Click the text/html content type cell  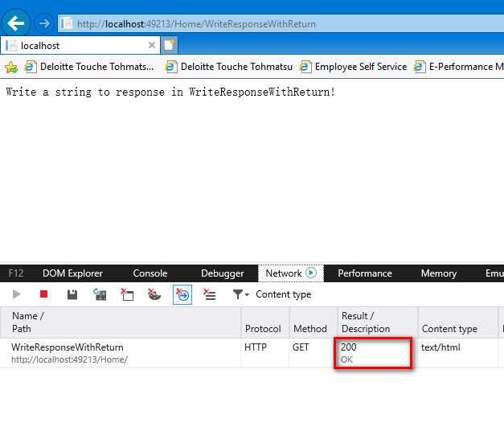pyautogui.click(x=440, y=347)
